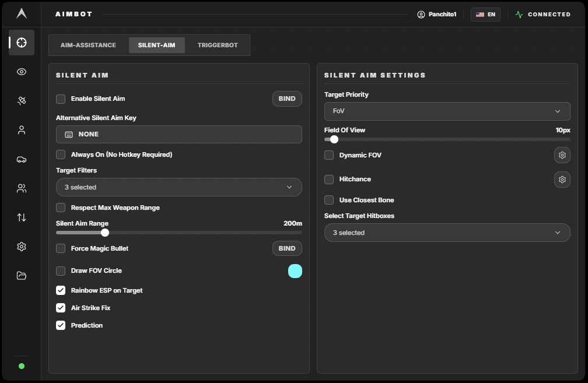Check Always On (No Hotkey Required)
This screenshot has height=383, width=588.
coord(61,154)
